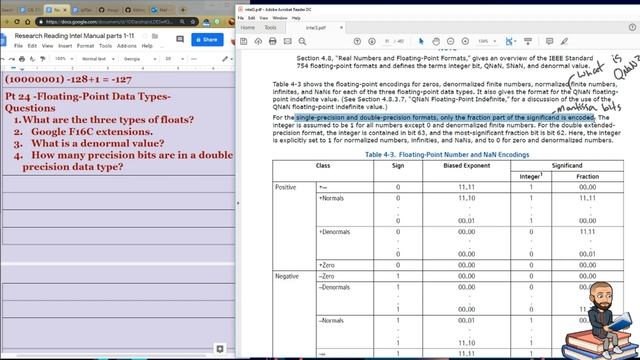Click the page number field in Acrobat
The width and height of the screenshot is (640, 360).
tap(387, 41)
